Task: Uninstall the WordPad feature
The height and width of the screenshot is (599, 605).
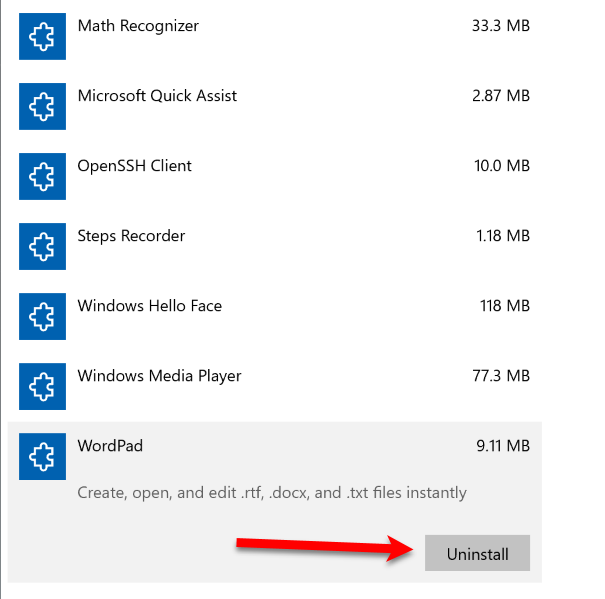Action: point(477,554)
